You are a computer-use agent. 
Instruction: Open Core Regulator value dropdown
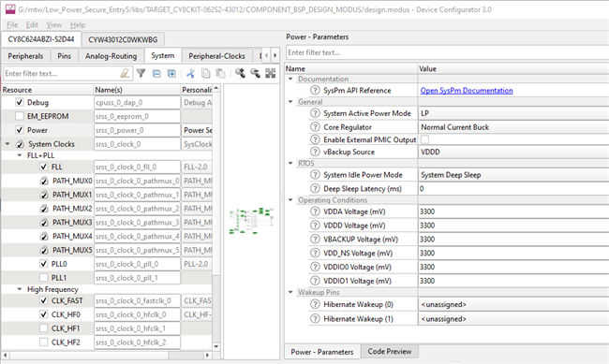tap(513, 127)
